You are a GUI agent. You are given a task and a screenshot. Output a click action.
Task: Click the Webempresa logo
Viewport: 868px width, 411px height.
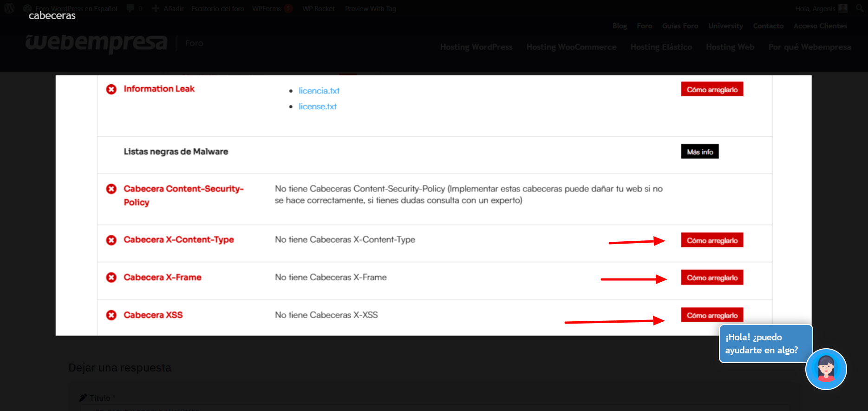96,43
